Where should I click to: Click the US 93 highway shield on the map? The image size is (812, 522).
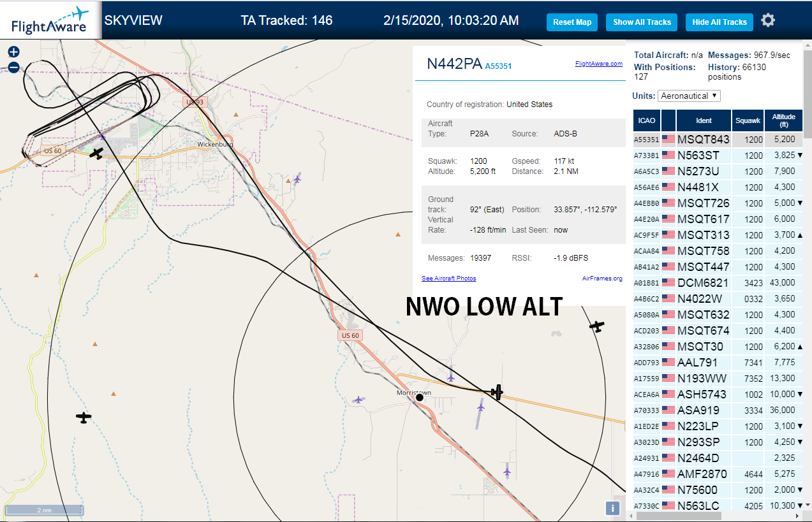(195, 102)
